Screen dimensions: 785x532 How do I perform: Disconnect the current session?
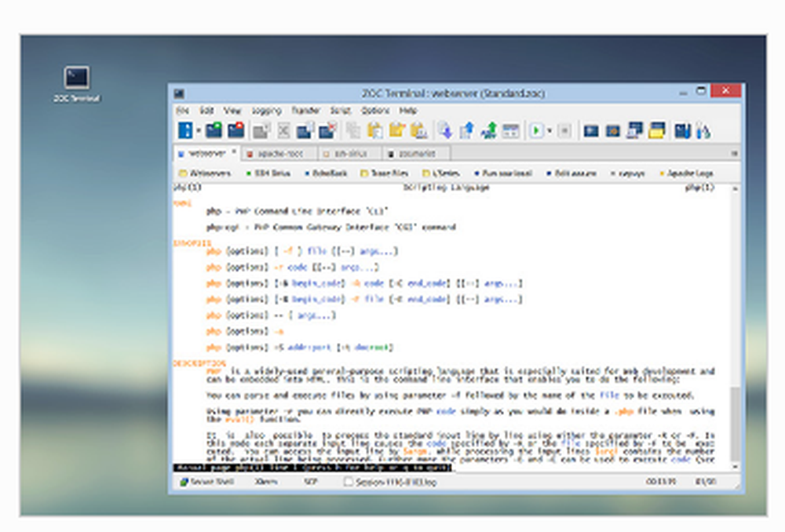(235, 130)
